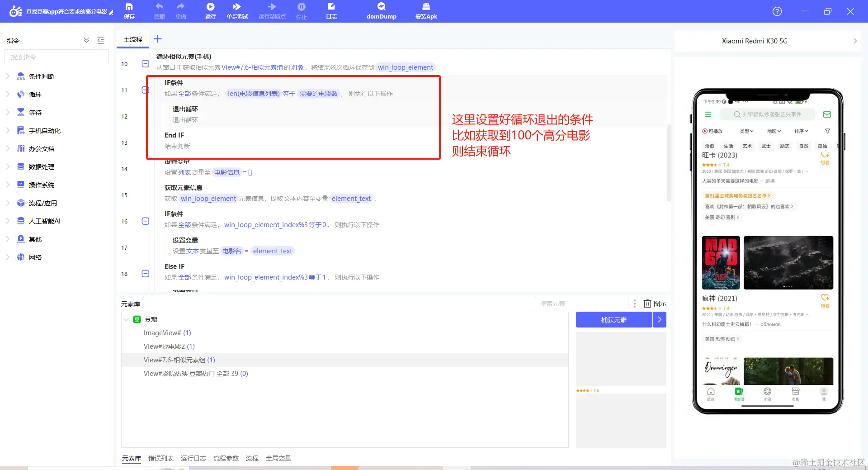
Task: Open the 运行日志 bottom tab
Action: click(193, 458)
